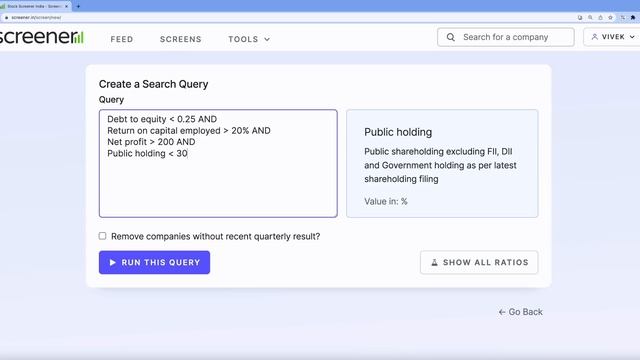640x360 pixels.
Task: Tick Remove companies without recent quarterly result
Action: [x=102, y=236]
